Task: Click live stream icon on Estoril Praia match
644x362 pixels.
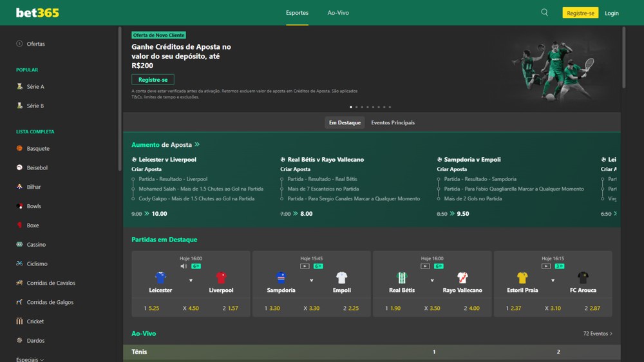Action: (546, 266)
